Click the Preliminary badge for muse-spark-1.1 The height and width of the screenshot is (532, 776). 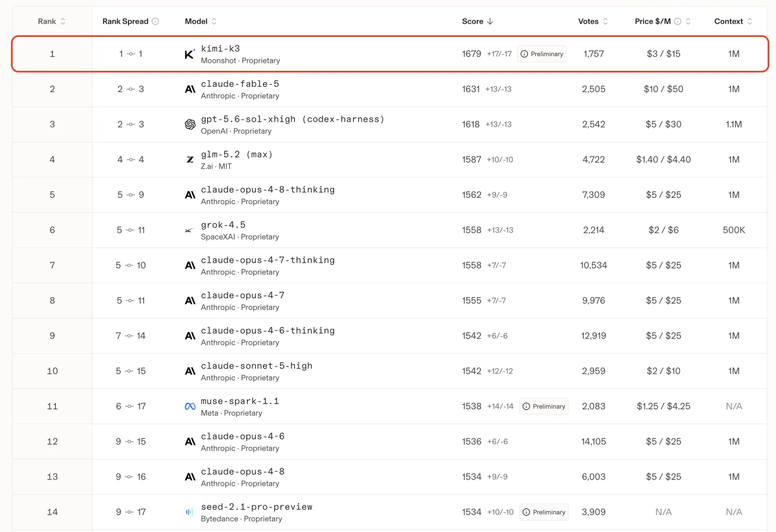click(544, 406)
